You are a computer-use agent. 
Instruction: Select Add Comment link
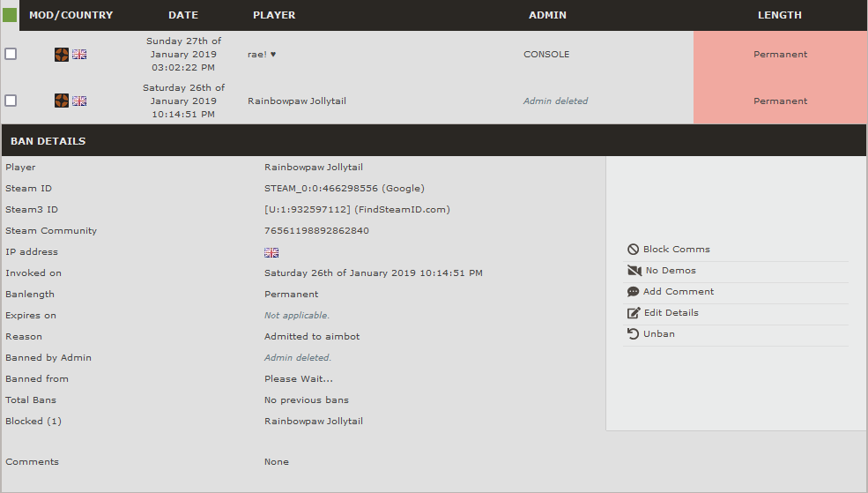679,291
